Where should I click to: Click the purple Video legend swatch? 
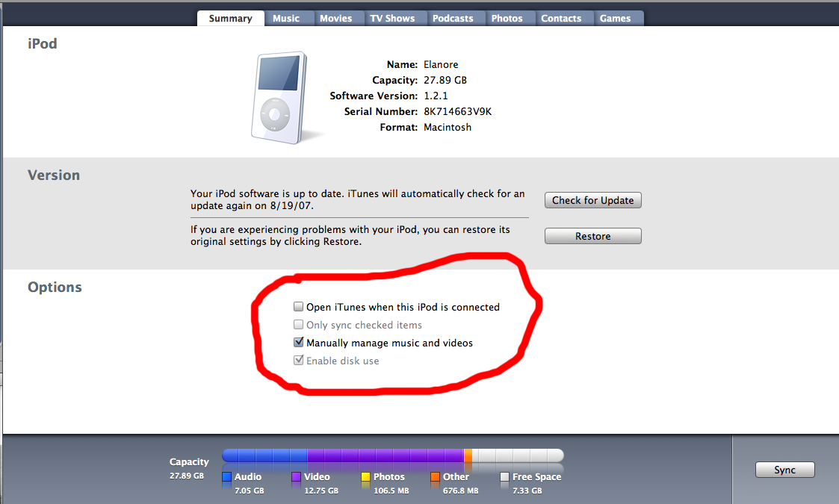point(297,476)
